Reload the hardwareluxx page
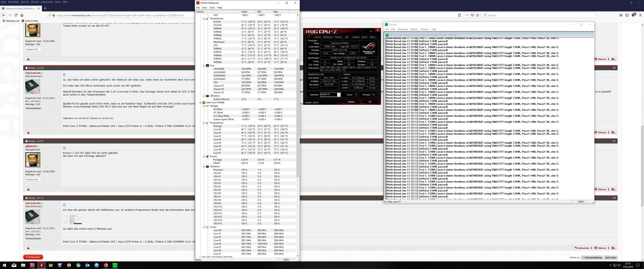 click(16, 15)
